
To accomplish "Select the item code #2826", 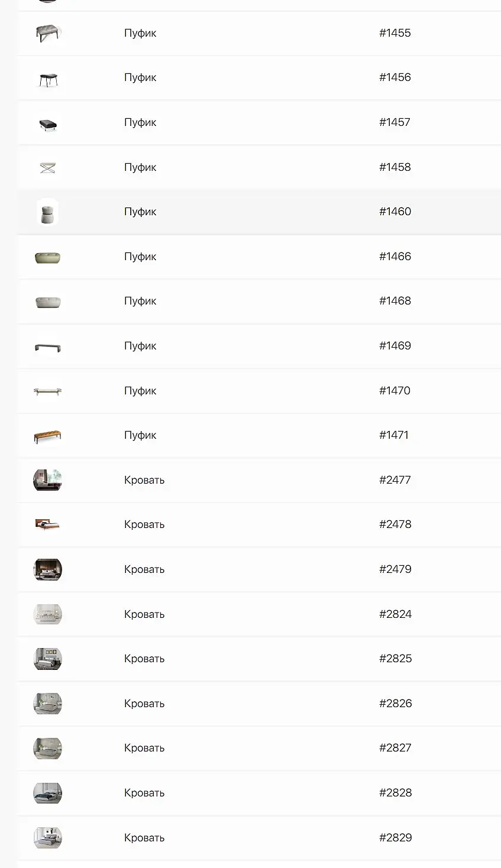I will (396, 703).
